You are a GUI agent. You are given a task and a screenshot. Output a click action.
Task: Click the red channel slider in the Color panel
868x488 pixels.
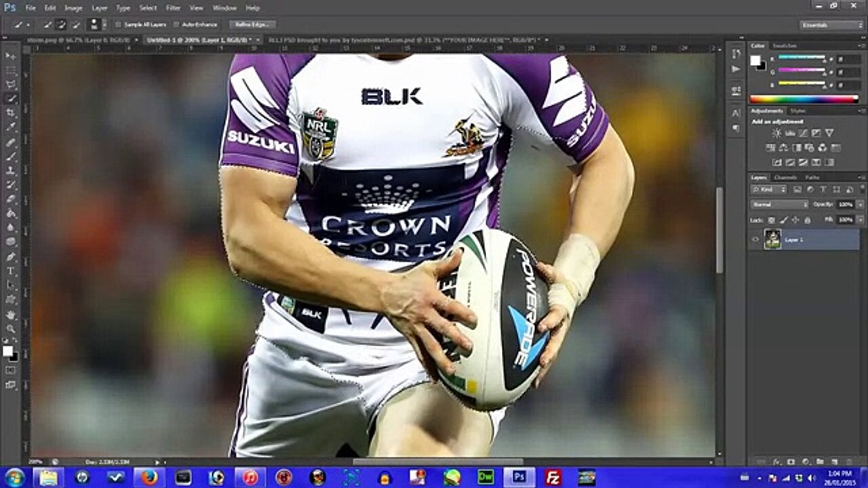[802, 59]
